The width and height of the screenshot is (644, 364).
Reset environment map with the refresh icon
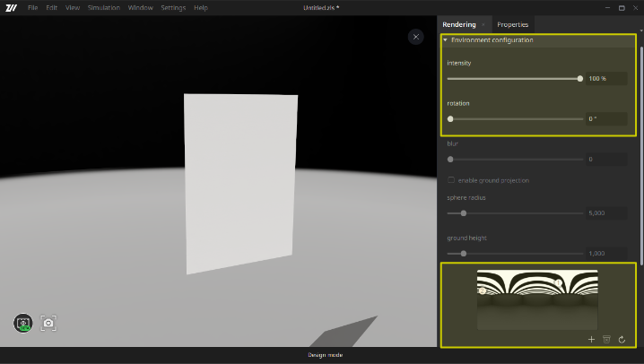622,340
